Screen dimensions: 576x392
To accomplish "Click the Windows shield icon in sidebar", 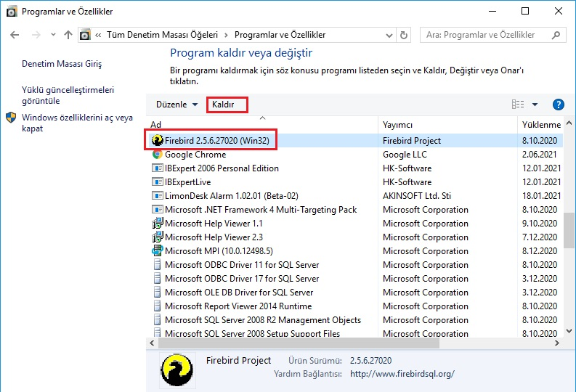I will pyautogui.click(x=11, y=118).
